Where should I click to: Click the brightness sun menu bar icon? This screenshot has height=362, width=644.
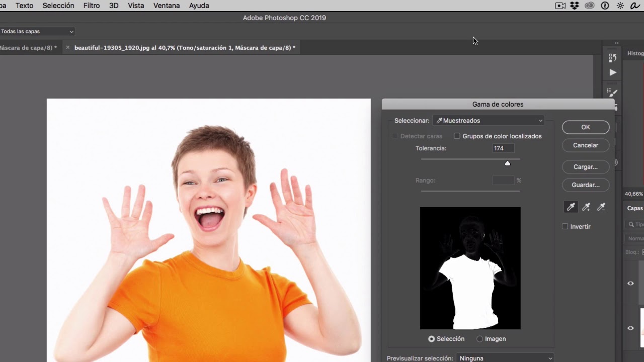[x=620, y=6]
